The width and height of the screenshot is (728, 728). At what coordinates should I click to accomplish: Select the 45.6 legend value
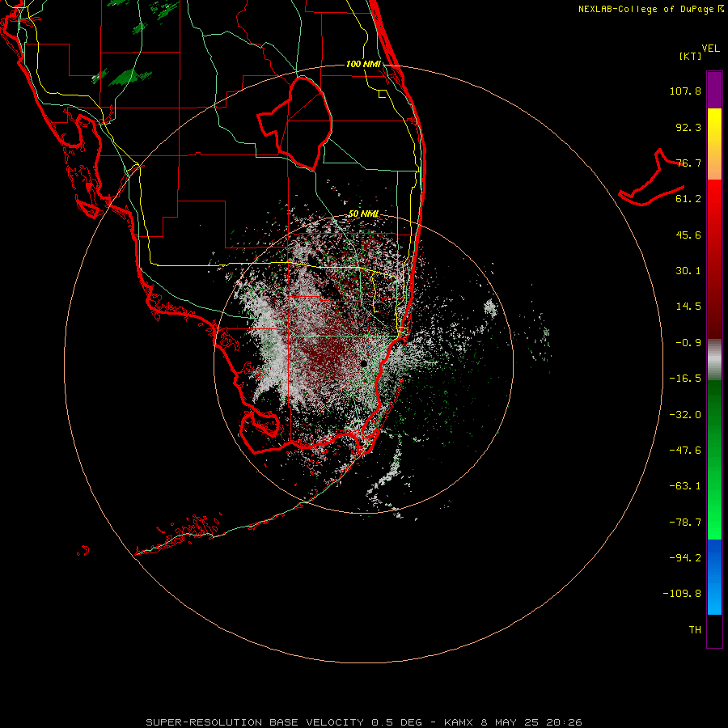coord(688,235)
